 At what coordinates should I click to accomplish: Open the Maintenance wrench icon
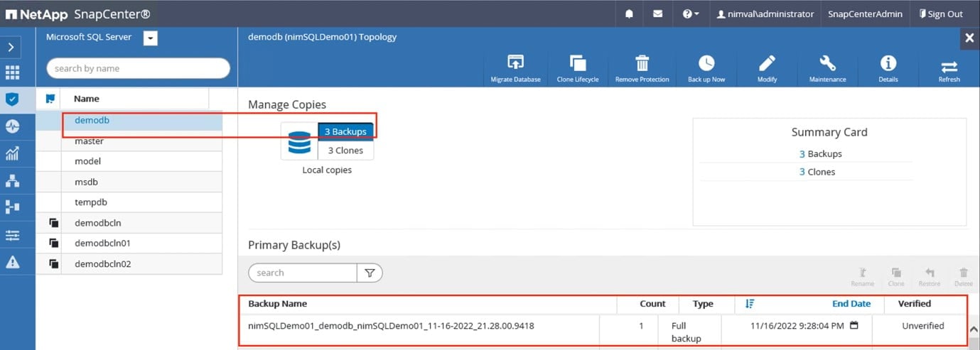coord(827,64)
